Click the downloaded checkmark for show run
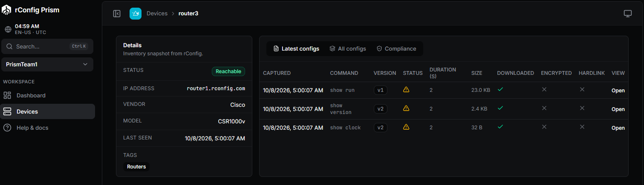Viewport: 644px width, 185px height. click(x=500, y=90)
